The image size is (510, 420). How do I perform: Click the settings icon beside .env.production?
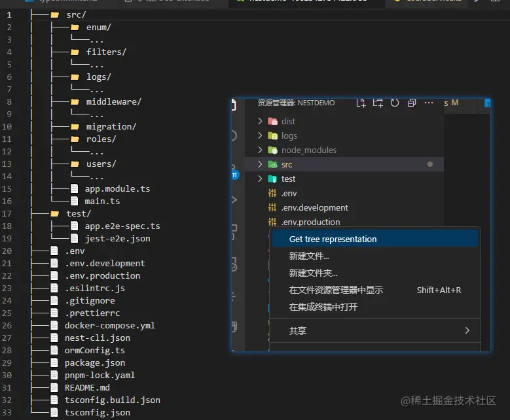[x=272, y=222]
